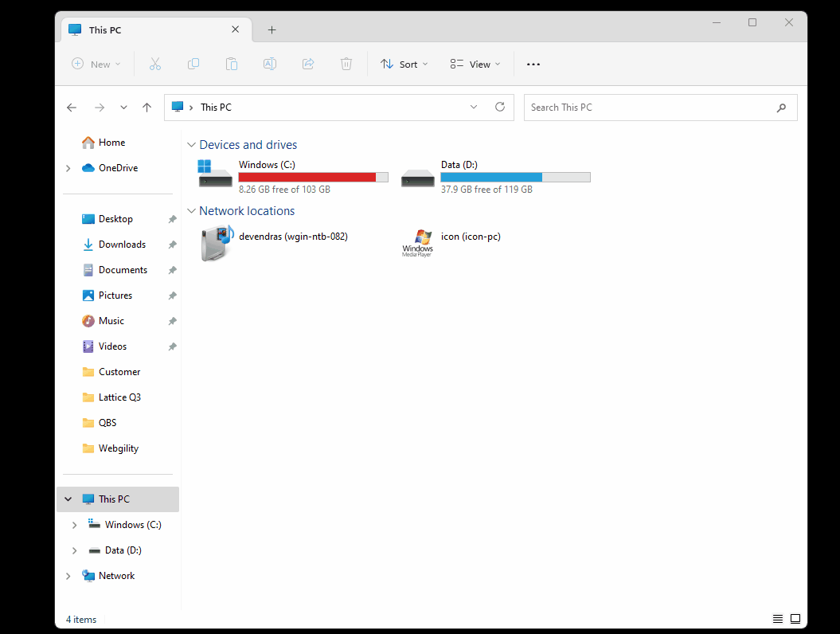
Task: Unpin Desktop from Quick access
Action: click(x=172, y=219)
